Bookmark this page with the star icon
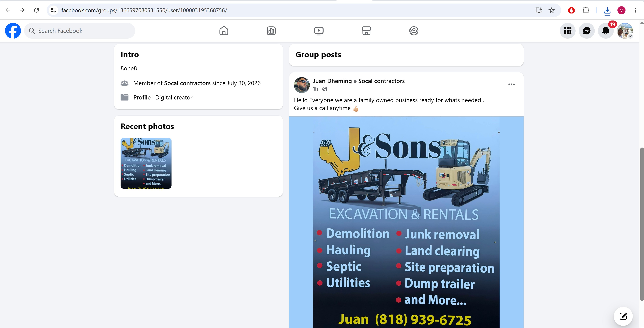Image resolution: width=644 pixels, height=328 pixels. click(552, 10)
